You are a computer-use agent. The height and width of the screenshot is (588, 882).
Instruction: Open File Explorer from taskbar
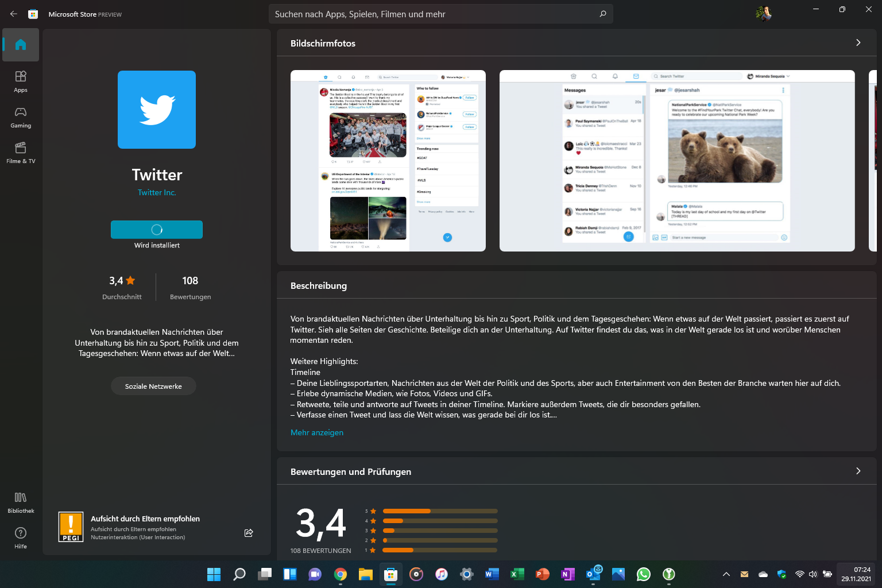[x=366, y=574]
